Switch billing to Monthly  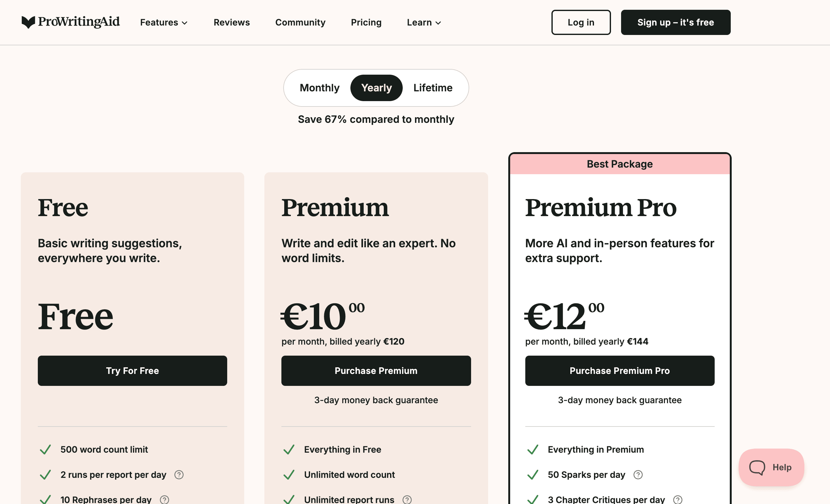point(319,88)
